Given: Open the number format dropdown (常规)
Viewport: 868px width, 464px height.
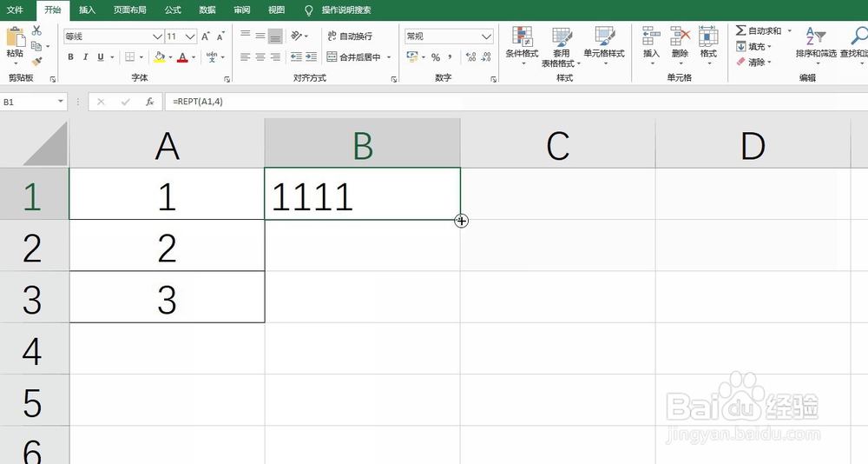Looking at the screenshot, I should coord(487,36).
